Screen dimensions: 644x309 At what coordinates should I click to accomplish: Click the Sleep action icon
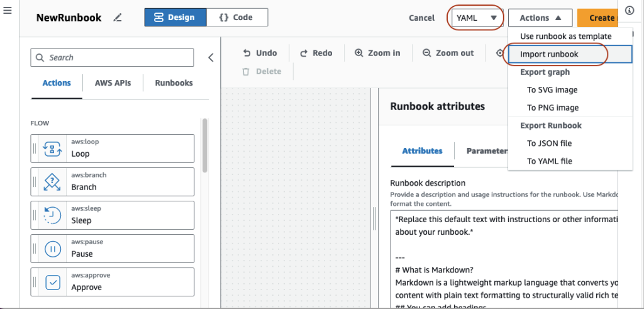tap(53, 215)
